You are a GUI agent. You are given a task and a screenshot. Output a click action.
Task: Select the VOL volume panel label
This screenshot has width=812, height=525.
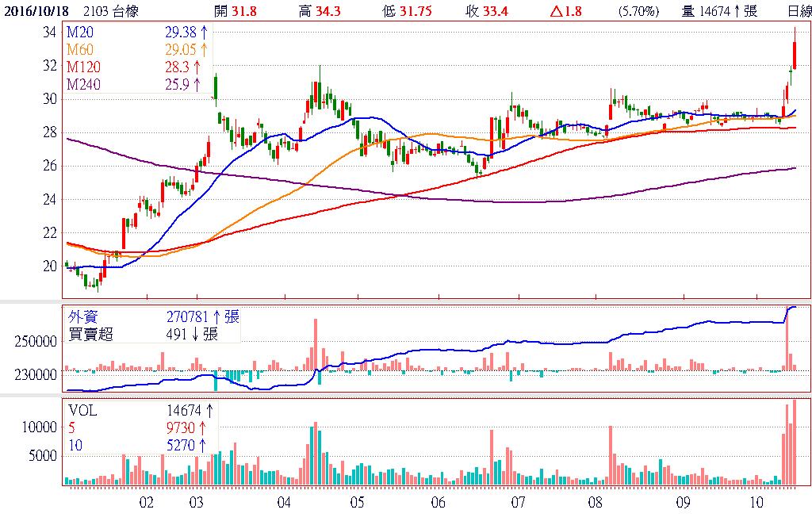pos(82,411)
